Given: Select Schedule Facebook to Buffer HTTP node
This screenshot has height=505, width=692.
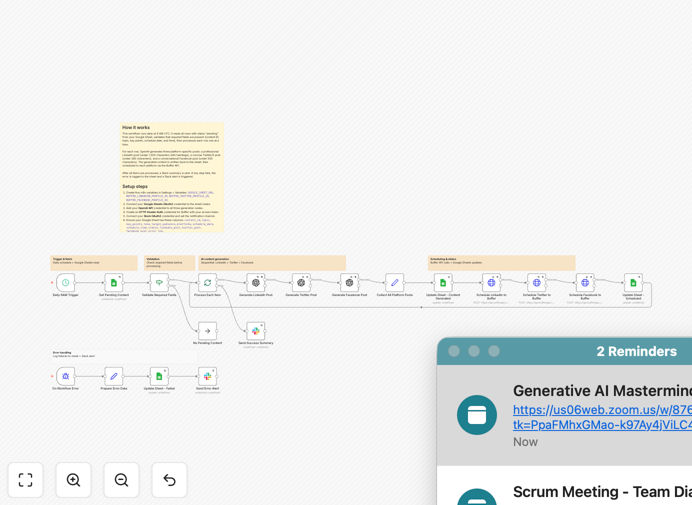Looking at the screenshot, I should pos(585,283).
